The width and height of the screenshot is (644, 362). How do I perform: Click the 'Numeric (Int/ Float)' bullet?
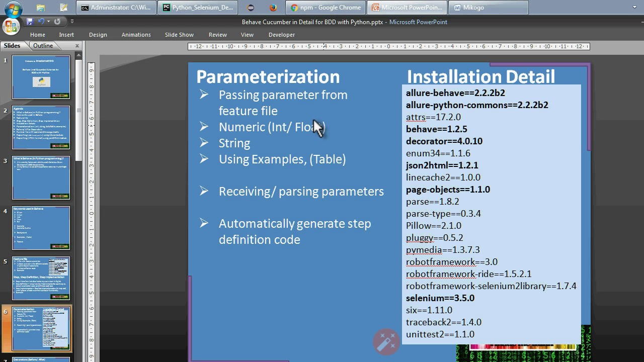click(x=272, y=127)
